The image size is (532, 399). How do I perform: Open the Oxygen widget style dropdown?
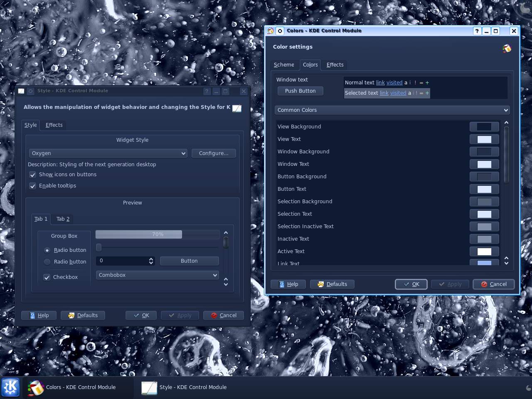click(x=108, y=153)
